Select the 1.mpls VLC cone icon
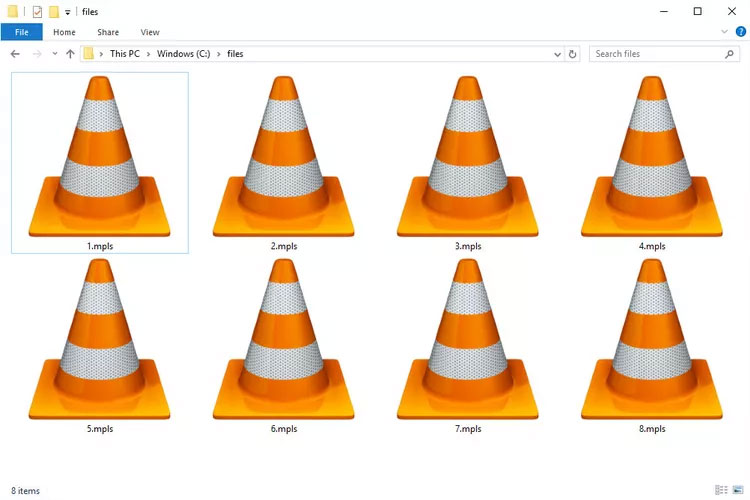 pyautogui.click(x=99, y=156)
